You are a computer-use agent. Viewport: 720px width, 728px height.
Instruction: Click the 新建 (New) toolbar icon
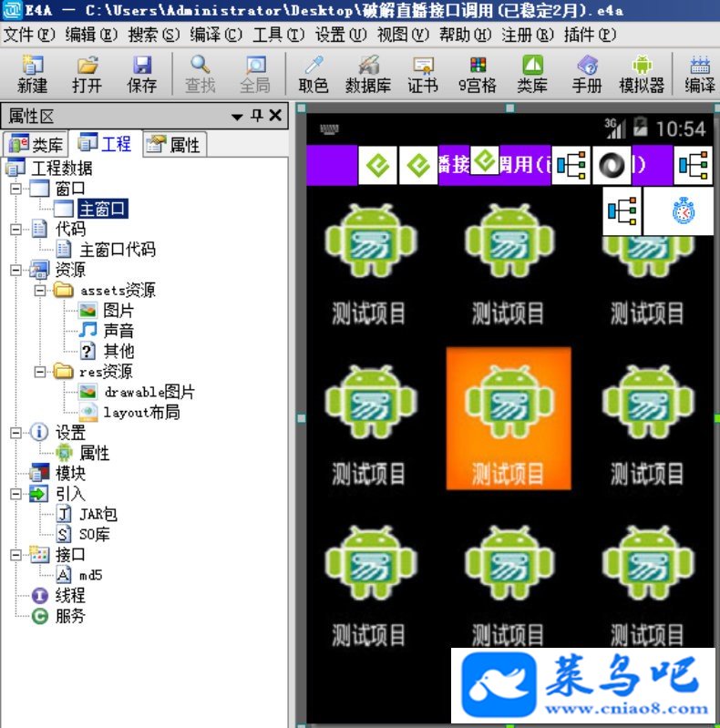(32, 74)
